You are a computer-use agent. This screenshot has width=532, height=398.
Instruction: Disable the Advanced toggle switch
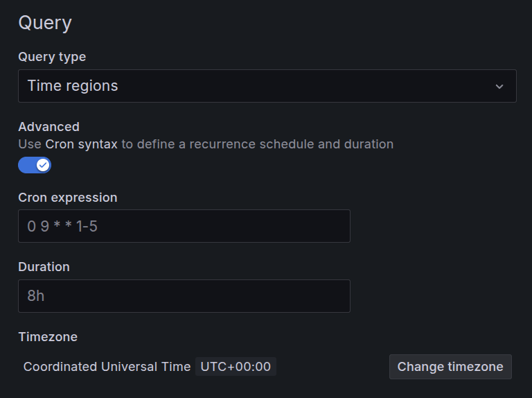[x=35, y=165]
